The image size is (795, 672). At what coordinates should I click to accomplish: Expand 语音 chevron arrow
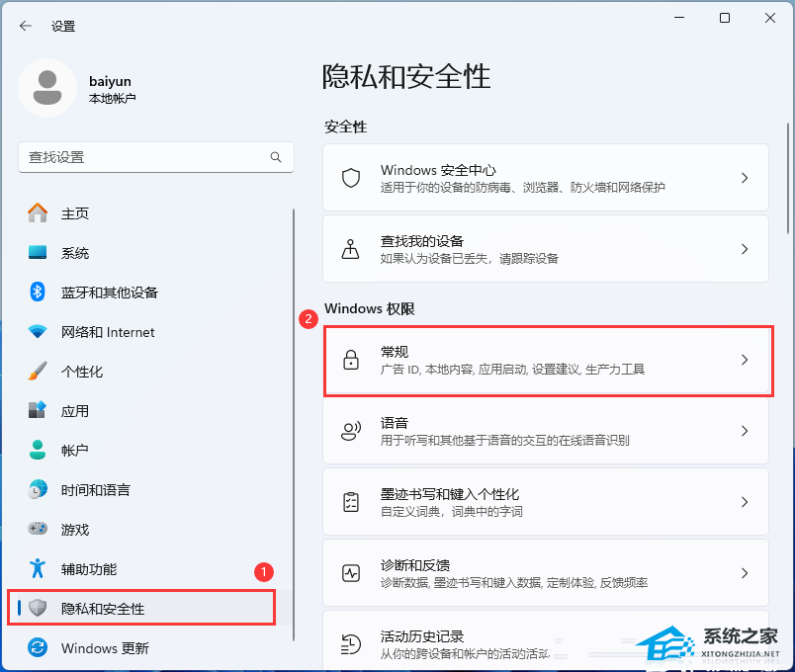pyautogui.click(x=745, y=431)
